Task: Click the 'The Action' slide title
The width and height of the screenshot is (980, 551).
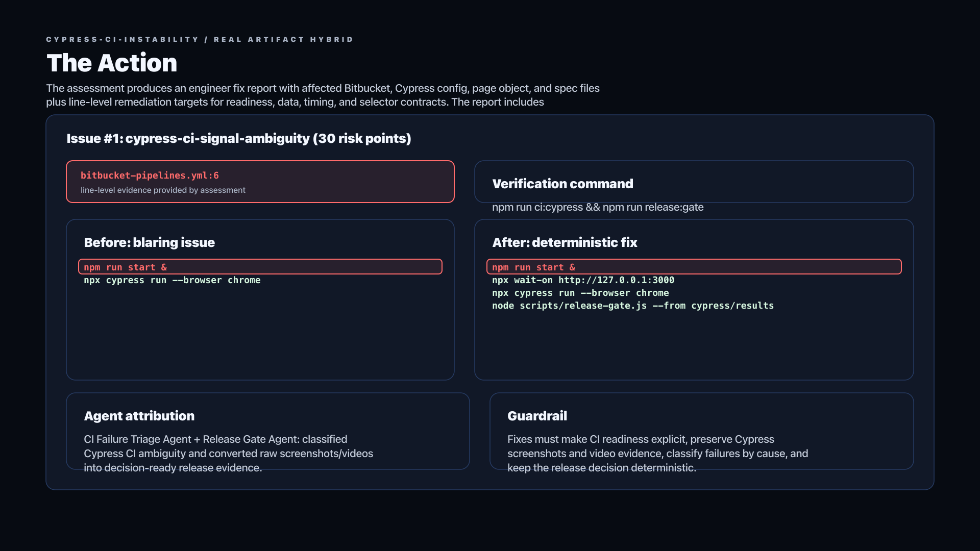Action: point(112,63)
